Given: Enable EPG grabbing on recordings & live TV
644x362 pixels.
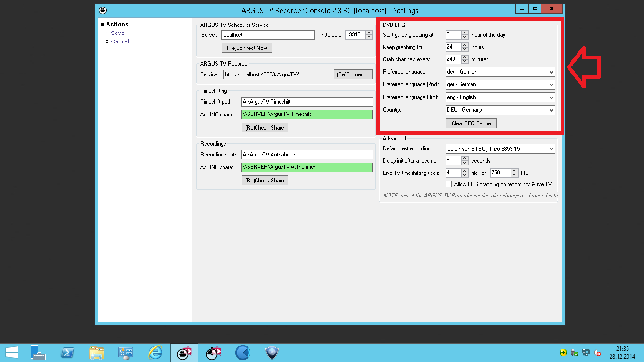Looking at the screenshot, I should 448,184.
